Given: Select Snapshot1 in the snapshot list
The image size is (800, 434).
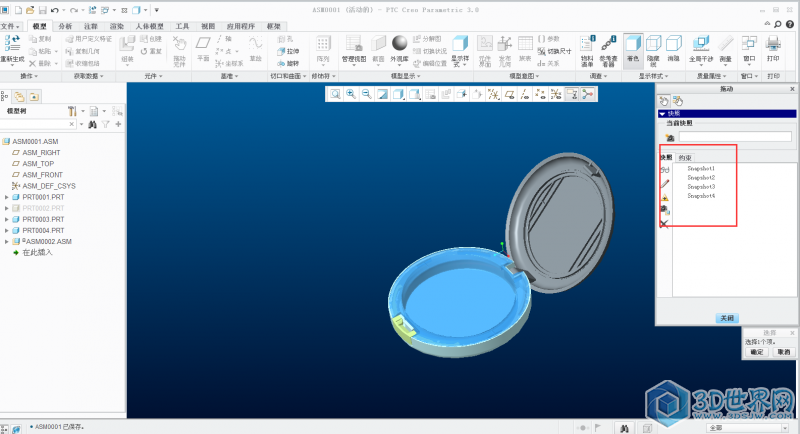Looking at the screenshot, I should 701,168.
